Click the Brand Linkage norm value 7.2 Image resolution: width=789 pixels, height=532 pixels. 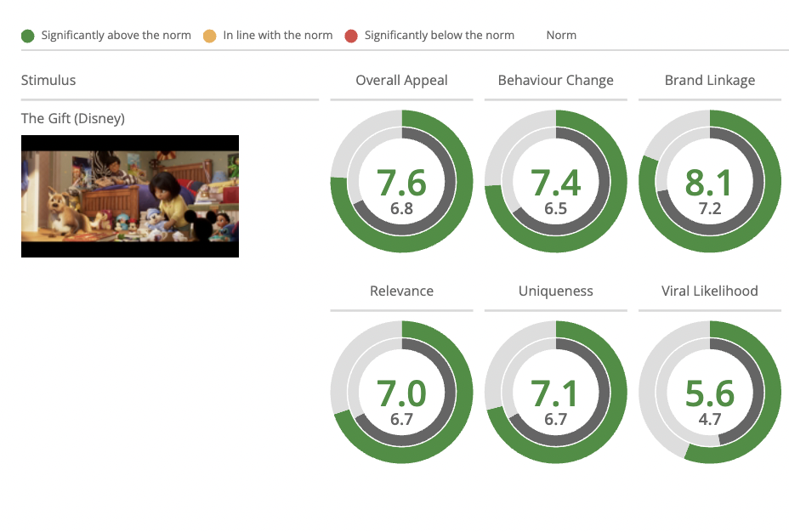pos(710,208)
